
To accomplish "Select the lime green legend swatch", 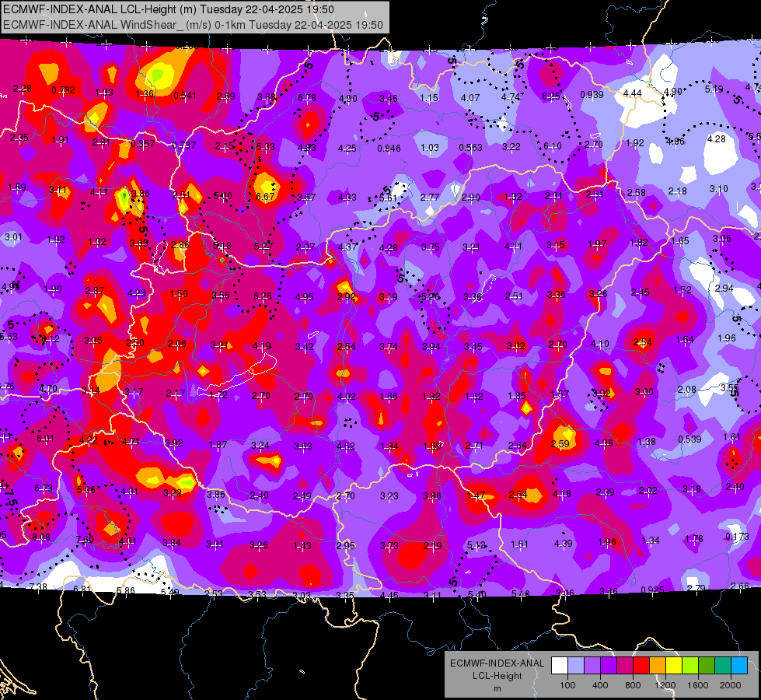I will pyautogui.click(x=690, y=666).
